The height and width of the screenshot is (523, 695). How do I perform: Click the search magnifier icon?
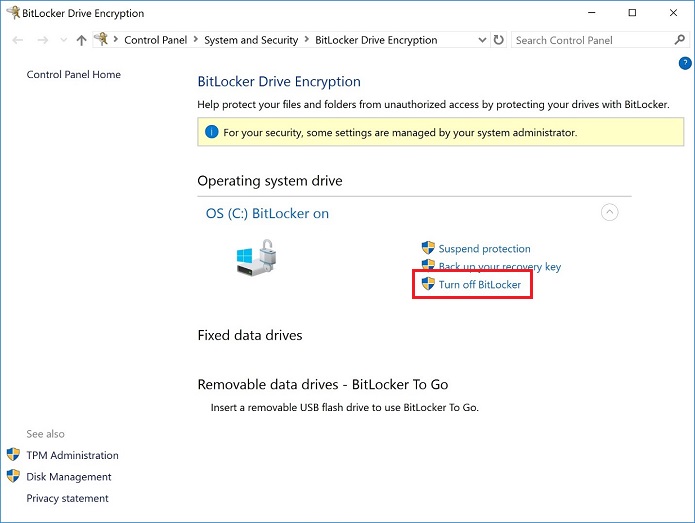[x=679, y=40]
